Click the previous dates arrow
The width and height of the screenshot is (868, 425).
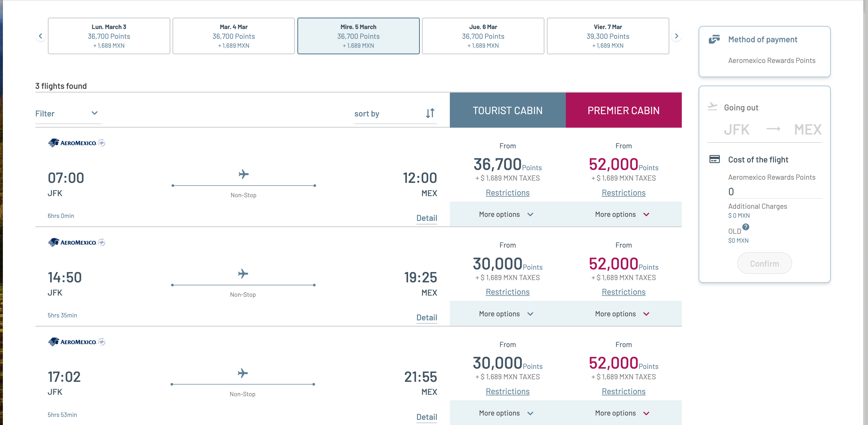coord(40,36)
